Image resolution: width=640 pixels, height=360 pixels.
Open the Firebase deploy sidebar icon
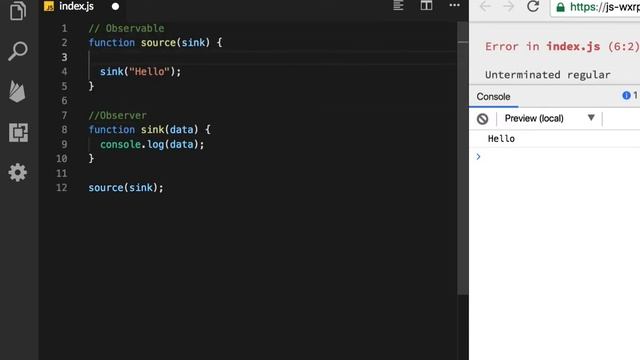click(x=18, y=91)
